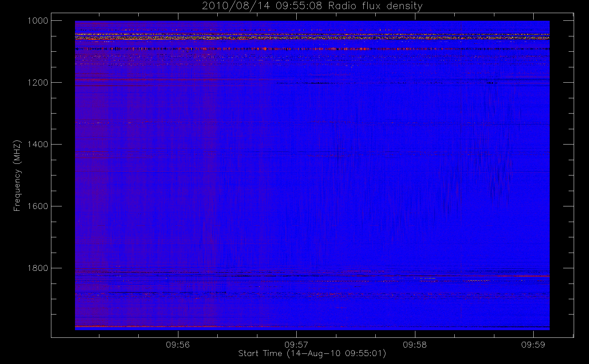Click the 1000 frequency tick label
The width and height of the screenshot is (589, 364).
coord(38,21)
